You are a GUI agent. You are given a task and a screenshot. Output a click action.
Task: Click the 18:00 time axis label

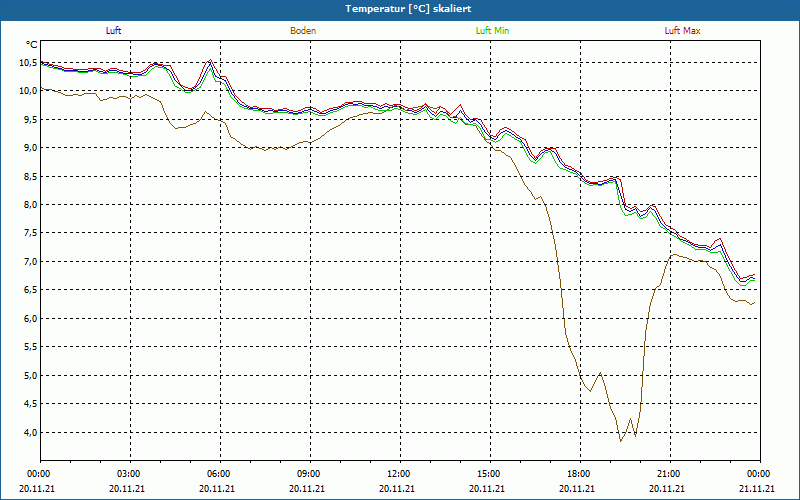pos(579,473)
